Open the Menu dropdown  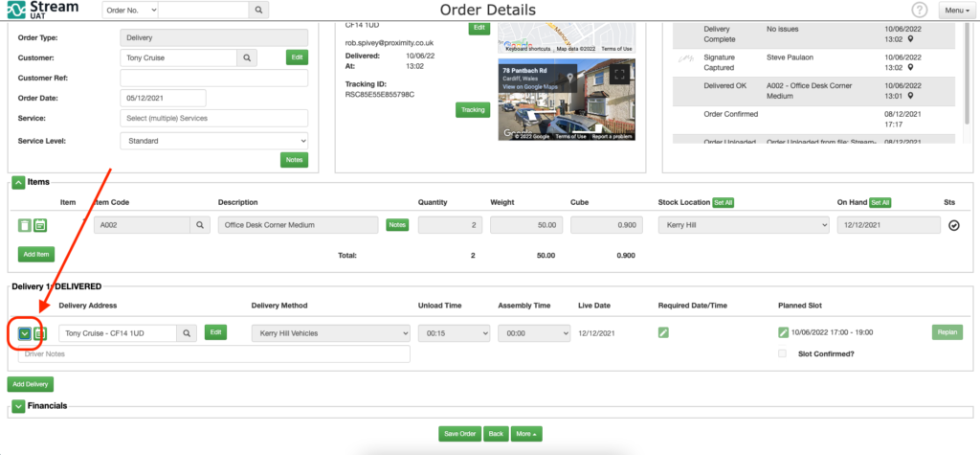pyautogui.click(x=957, y=10)
